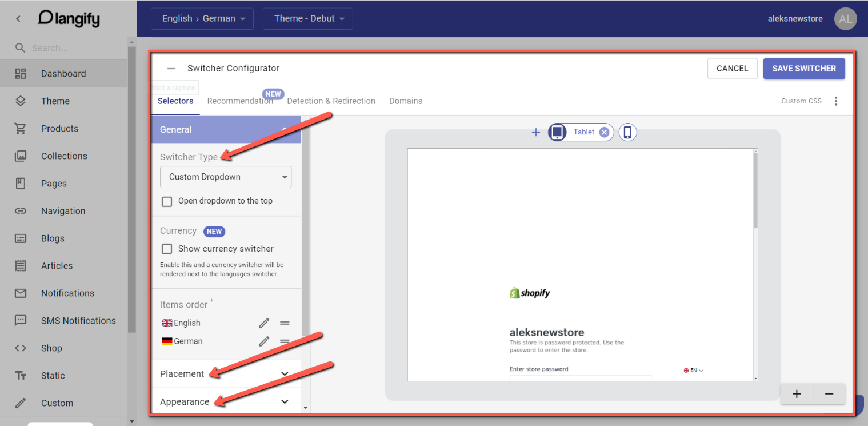
Task: Open the Switcher Type Custom Dropdown select
Action: (226, 177)
